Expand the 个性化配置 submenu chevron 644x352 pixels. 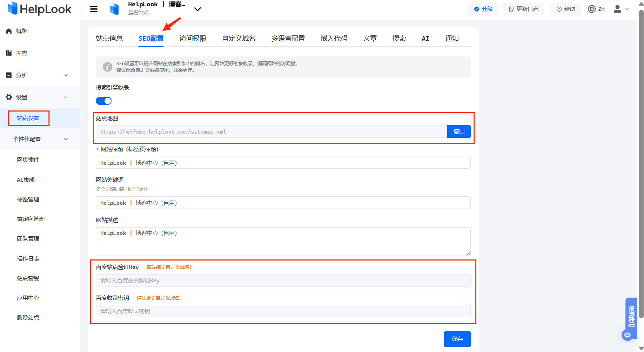pos(66,139)
